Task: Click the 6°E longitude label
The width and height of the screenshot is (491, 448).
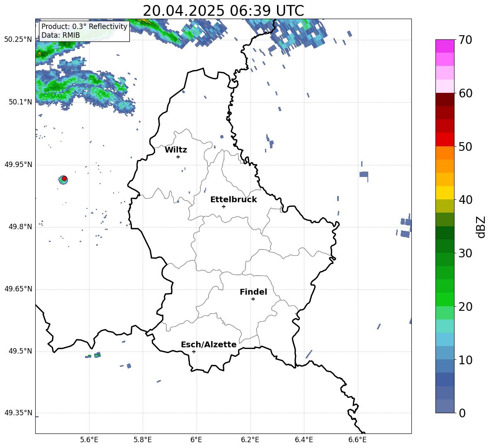Action: pos(196,440)
